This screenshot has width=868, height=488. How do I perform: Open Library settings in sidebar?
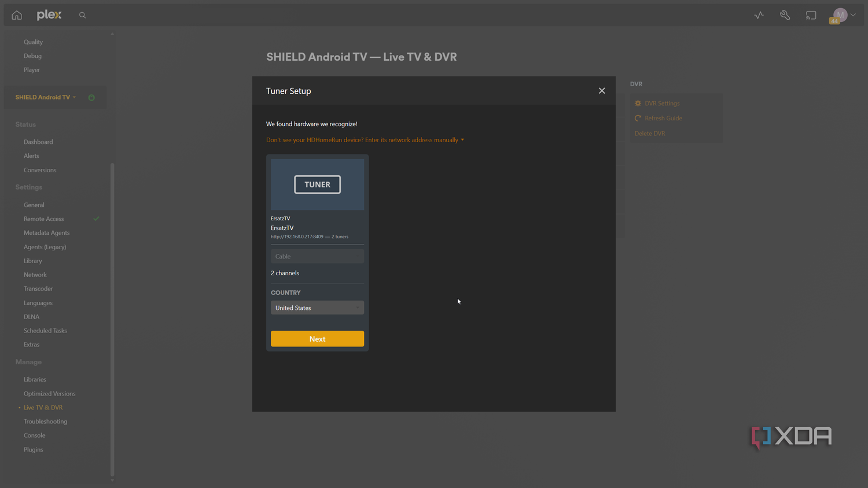[33, 261]
